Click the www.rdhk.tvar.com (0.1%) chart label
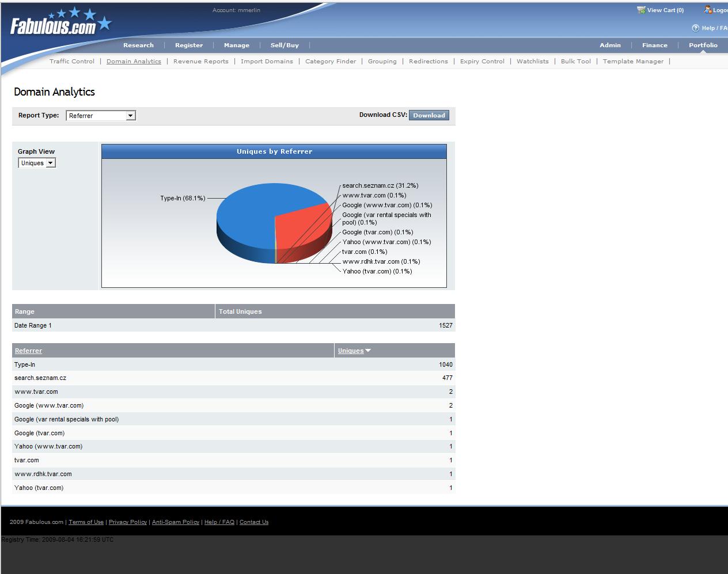 [381, 261]
